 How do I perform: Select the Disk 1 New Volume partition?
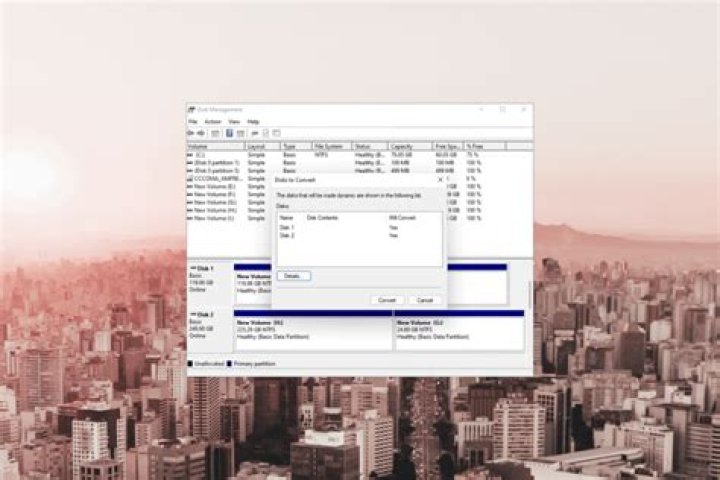[253, 284]
